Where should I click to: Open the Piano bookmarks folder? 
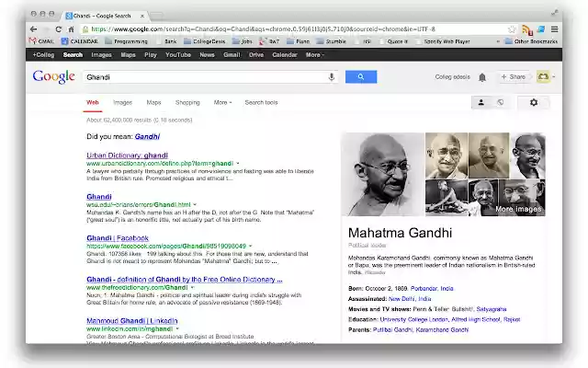(298, 41)
